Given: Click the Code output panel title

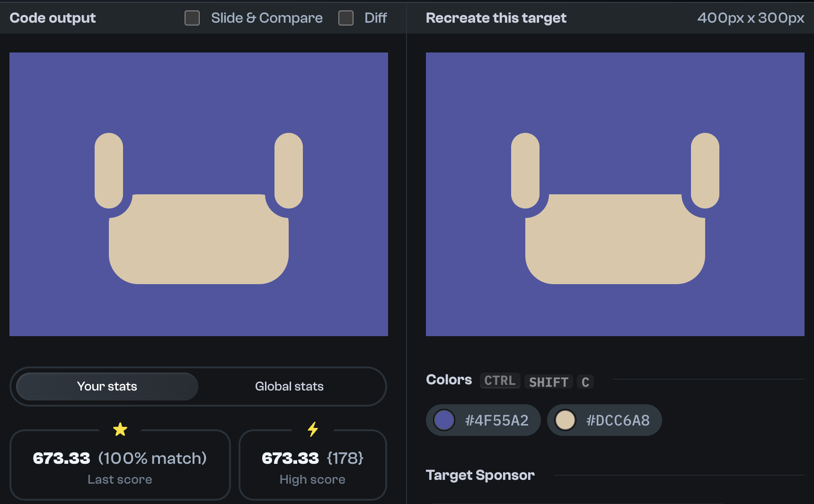Looking at the screenshot, I should (53, 17).
